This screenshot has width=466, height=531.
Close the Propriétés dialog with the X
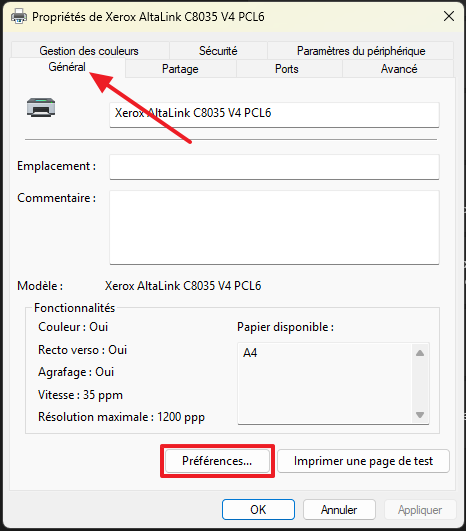coord(449,16)
